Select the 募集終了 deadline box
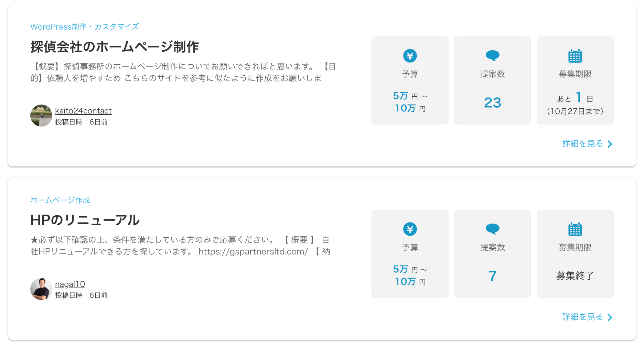644x346 pixels. coord(575,254)
